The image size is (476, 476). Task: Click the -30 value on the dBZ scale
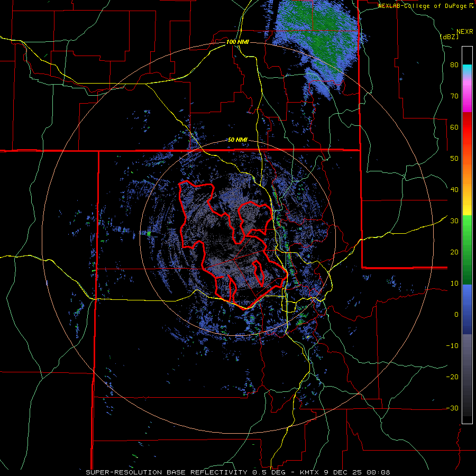(x=452, y=408)
